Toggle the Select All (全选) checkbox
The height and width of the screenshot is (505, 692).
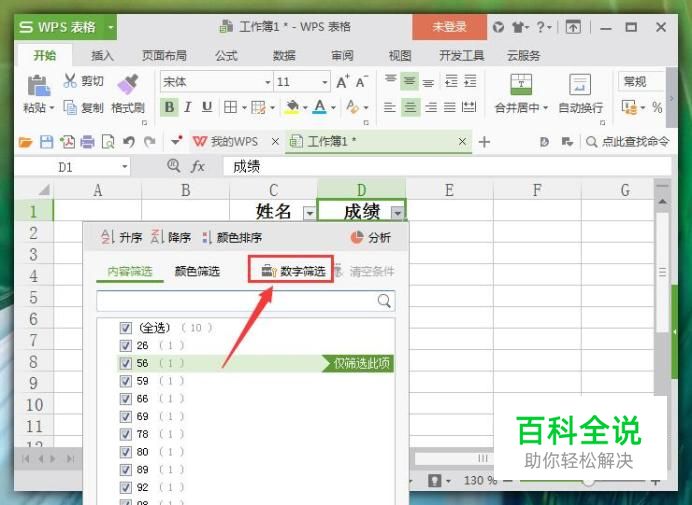tap(126, 328)
